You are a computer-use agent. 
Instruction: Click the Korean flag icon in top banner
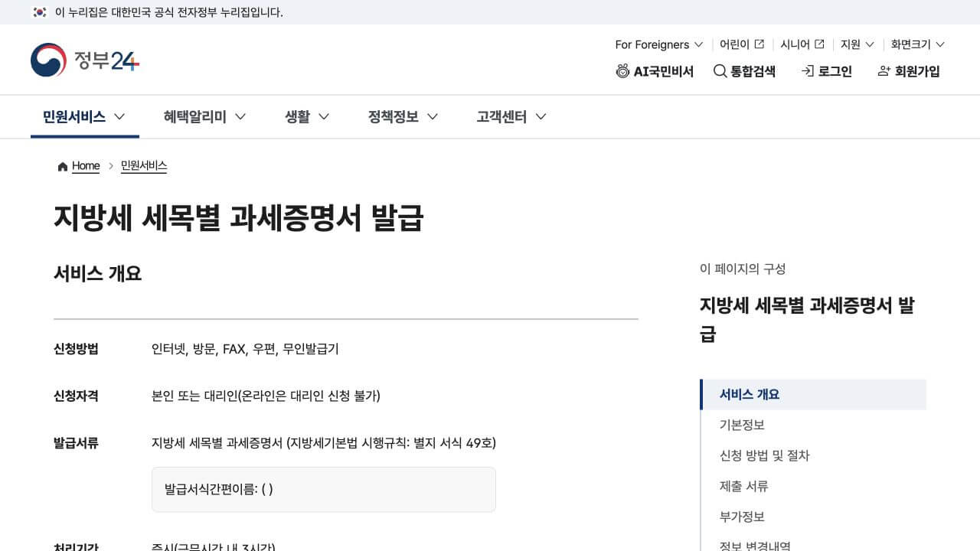point(40,12)
